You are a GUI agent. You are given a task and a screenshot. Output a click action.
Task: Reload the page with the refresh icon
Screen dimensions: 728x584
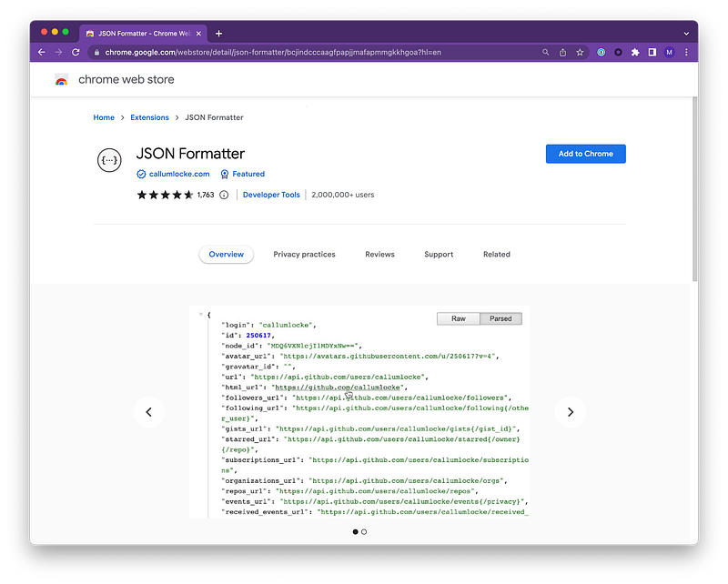(x=75, y=53)
